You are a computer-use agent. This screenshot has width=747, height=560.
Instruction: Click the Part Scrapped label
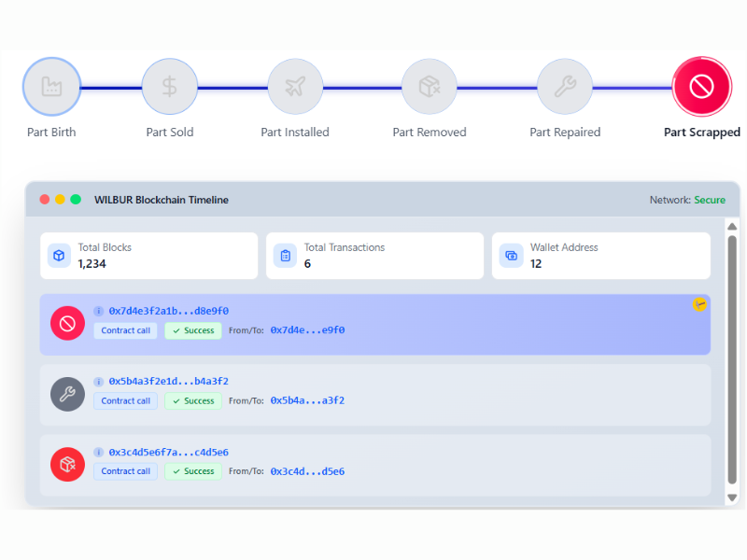coord(702,132)
